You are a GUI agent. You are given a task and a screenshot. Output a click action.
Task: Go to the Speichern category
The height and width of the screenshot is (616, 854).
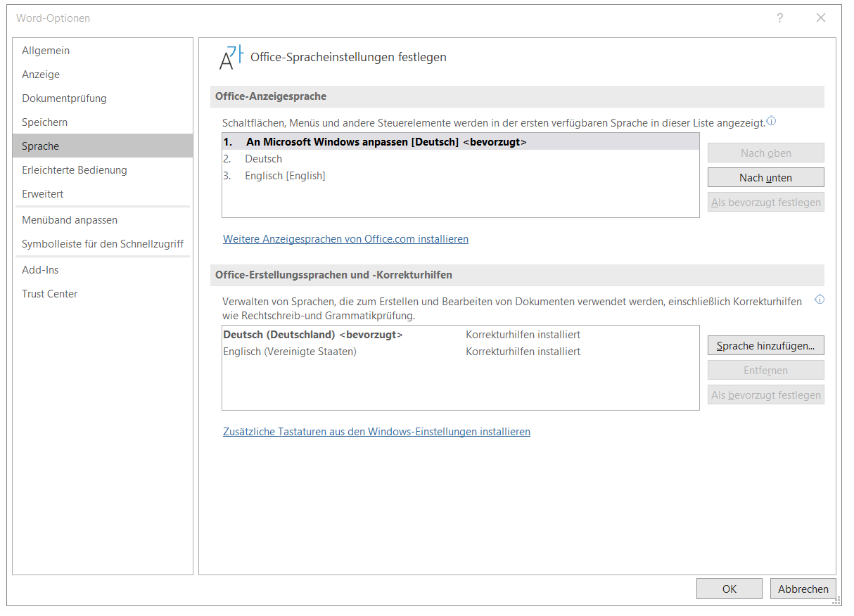pyautogui.click(x=103, y=122)
